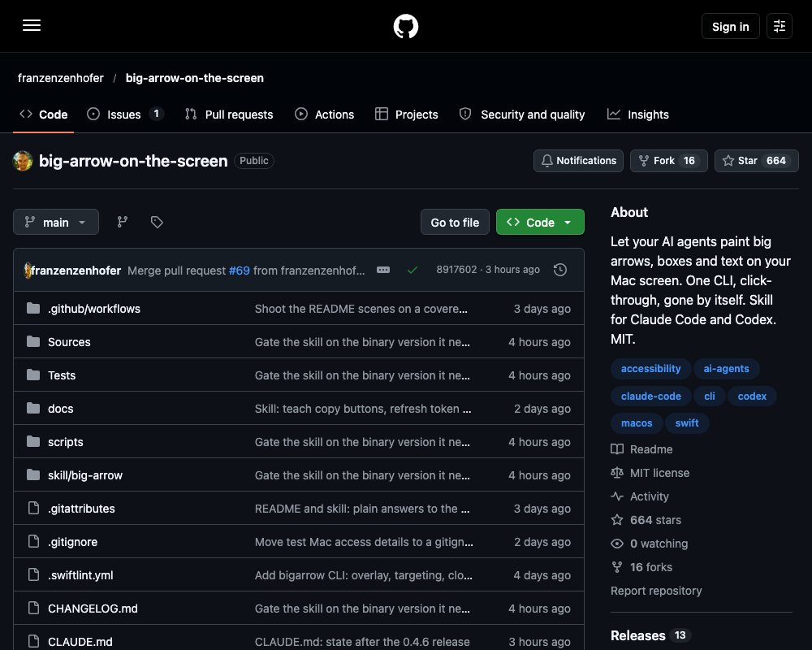This screenshot has height=650, width=812.
Task: Open commit history clock icon
Action: (559, 270)
